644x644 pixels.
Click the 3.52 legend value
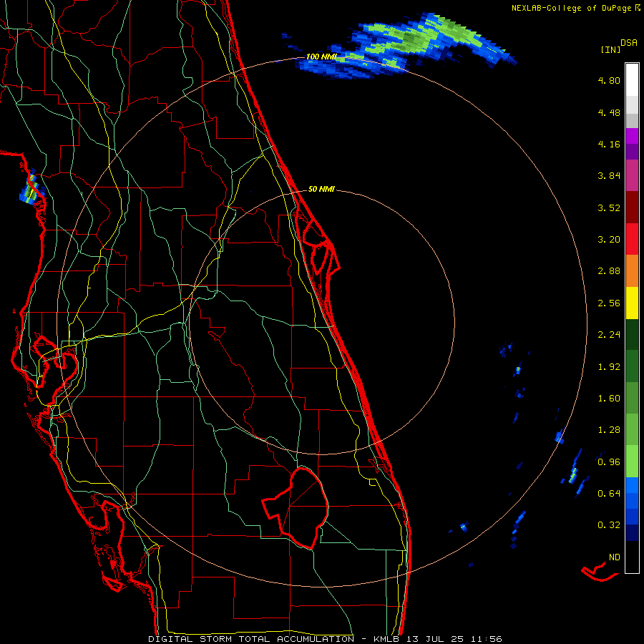point(609,208)
